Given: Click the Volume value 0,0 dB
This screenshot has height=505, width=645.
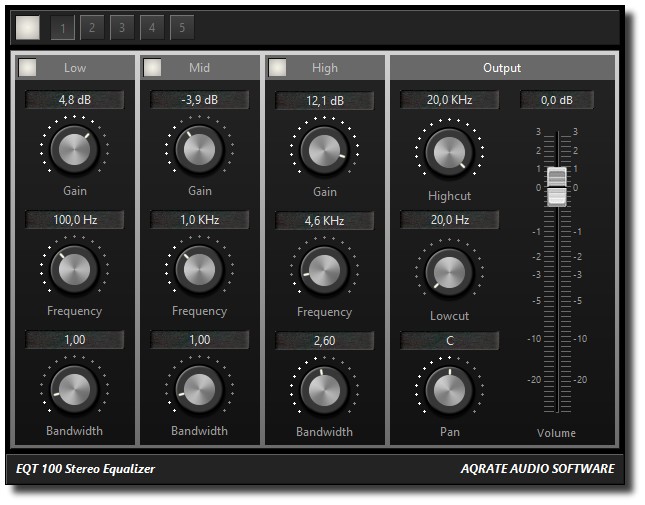Looking at the screenshot, I should click(557, 100).
